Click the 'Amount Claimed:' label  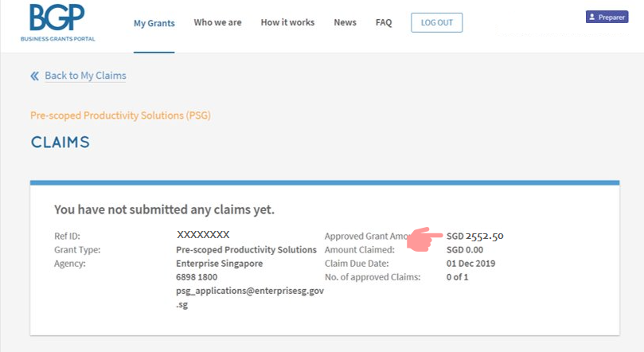(x=359, y=250)
